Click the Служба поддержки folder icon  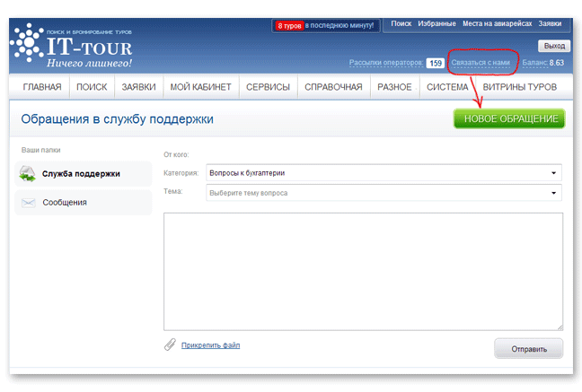point(28,173)
